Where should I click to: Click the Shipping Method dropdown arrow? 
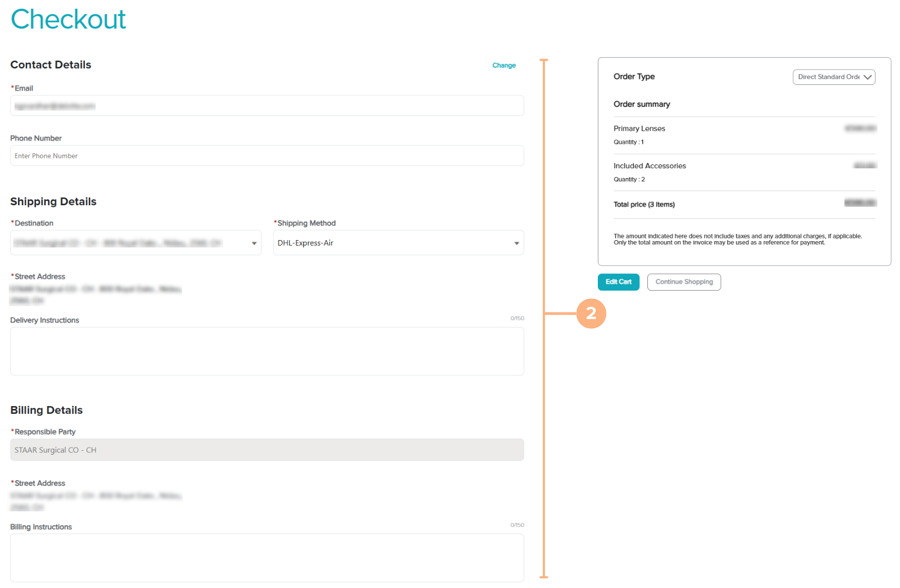click(517, 243)
